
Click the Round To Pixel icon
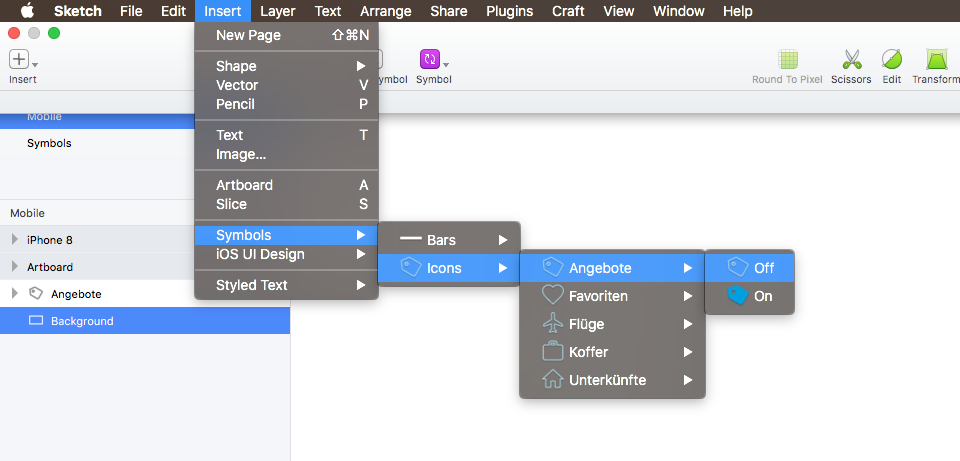(x=787, y=59)
